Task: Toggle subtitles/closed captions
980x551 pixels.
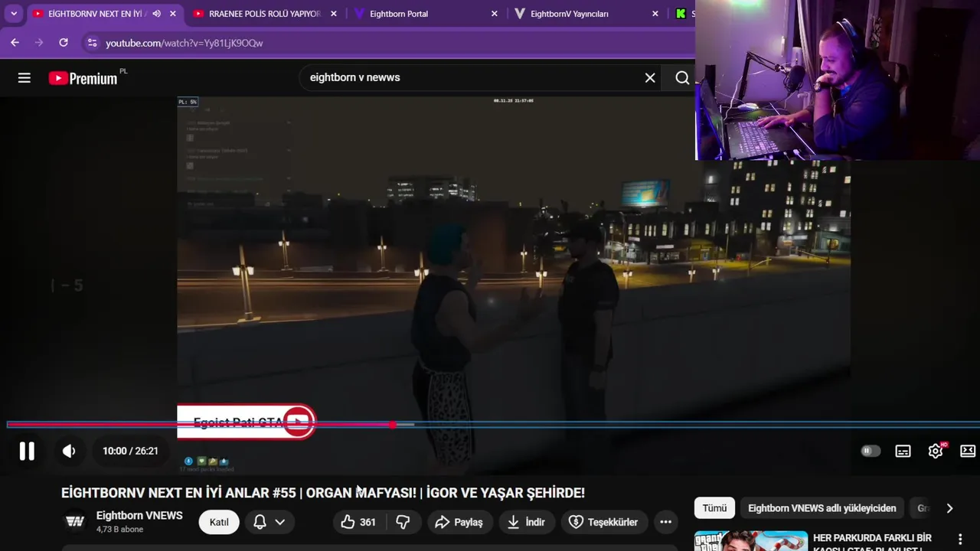Action: [x=903, y=451]
